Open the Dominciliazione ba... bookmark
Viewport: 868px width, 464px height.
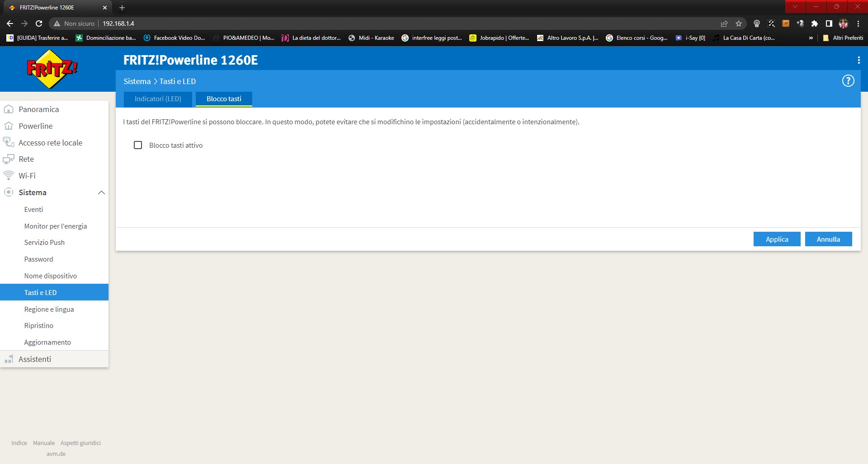[x=106, y=38]
